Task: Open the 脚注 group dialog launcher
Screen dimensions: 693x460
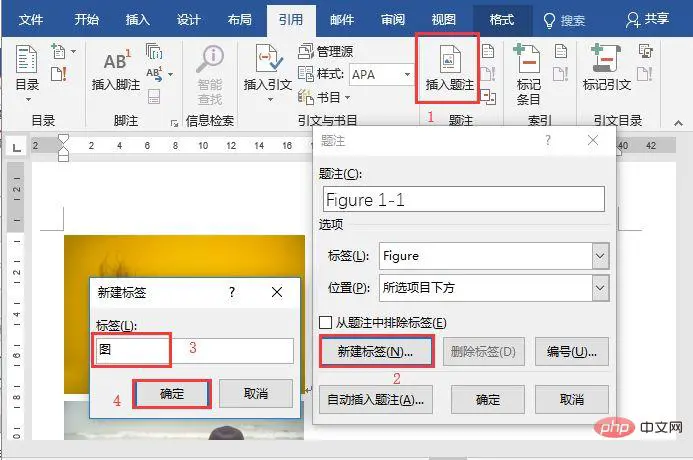Action: coord(174,123)
